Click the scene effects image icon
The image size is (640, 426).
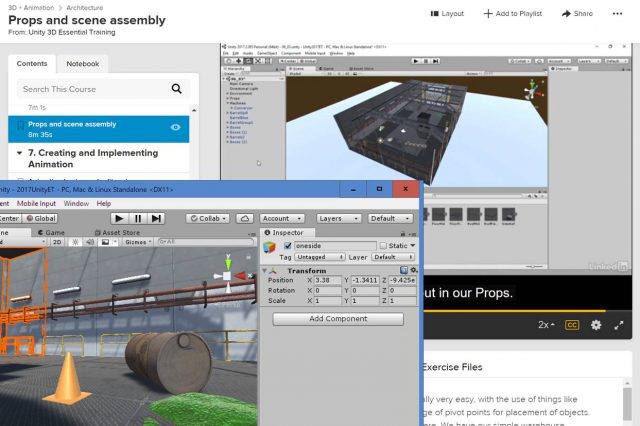pos(105,242)
